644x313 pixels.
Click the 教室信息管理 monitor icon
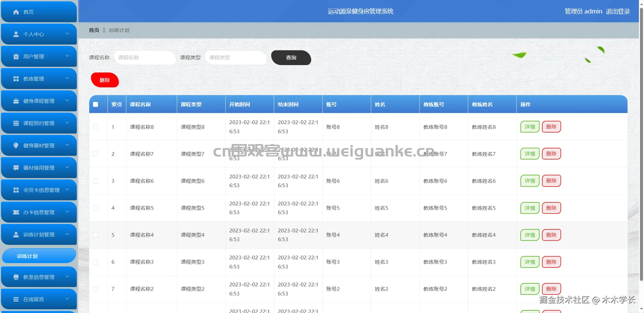(x=16, y=277)
